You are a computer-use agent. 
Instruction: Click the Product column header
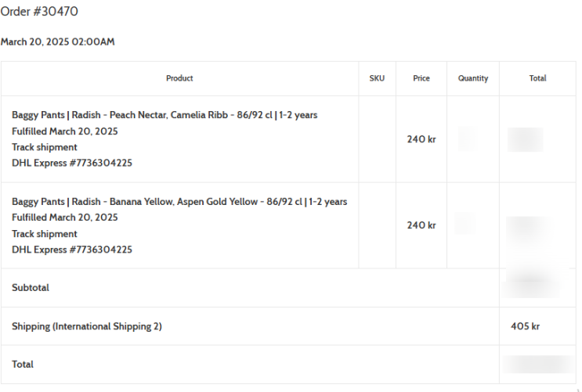point(179,78)
